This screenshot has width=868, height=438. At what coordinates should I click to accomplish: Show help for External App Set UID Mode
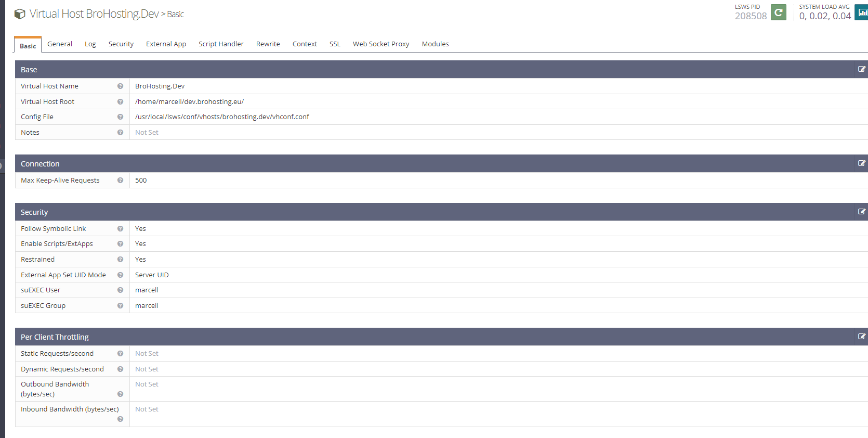[120, 275]
